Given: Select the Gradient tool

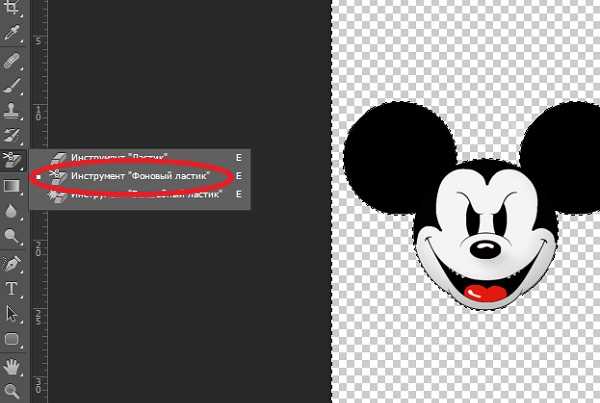Looking at the screenshot, I should point(11,186).
